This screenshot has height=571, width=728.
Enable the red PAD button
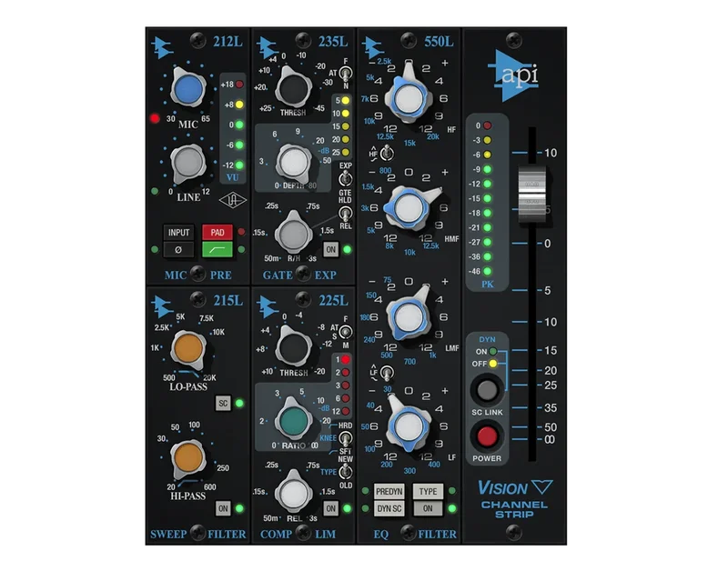coord(217,233)
